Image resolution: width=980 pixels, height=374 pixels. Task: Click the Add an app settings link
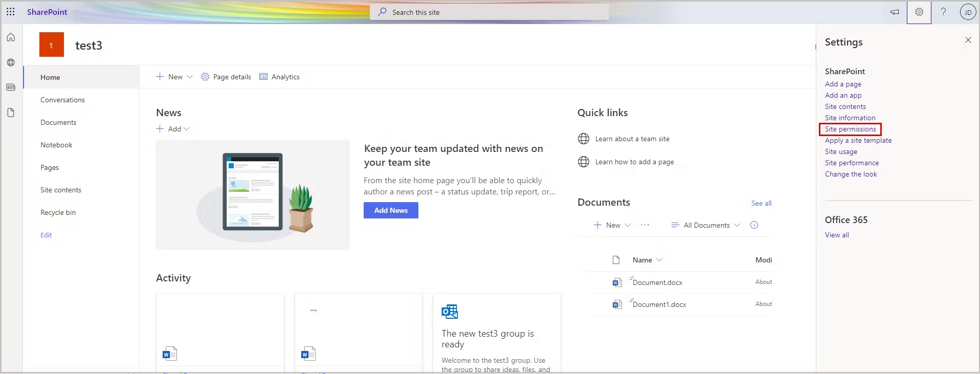click(x=843, y=95)
